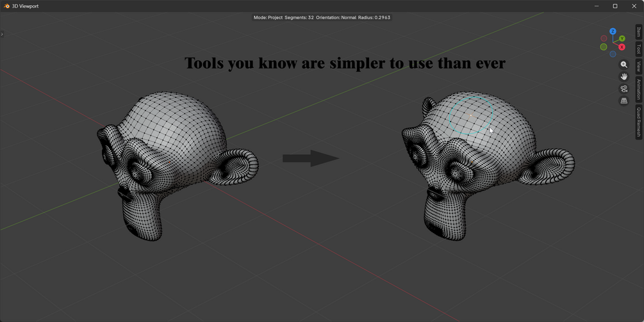Click the blue Z axis gizmo handle
This screenshot has height=322, width=644.
pyautogui.click(x=613, y=31)
